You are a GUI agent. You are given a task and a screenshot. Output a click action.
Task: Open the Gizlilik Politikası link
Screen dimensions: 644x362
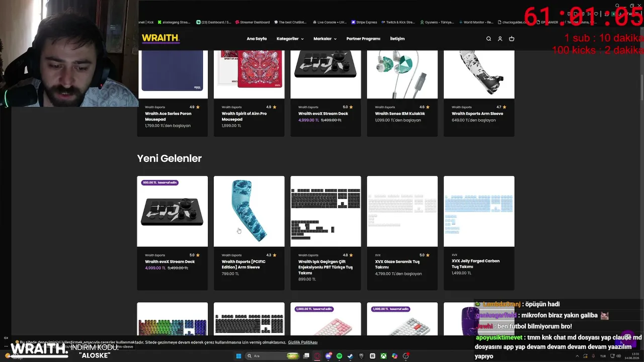[303, 342]
